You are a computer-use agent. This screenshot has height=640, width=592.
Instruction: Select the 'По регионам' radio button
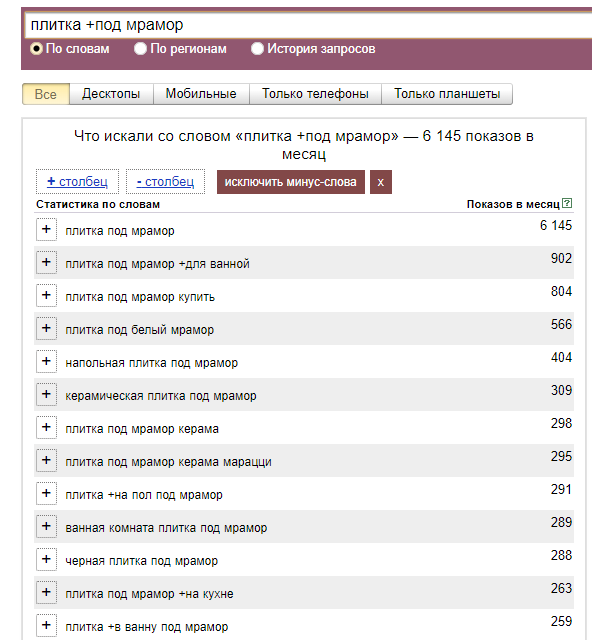pyautogui.click(x=140, y=49)
